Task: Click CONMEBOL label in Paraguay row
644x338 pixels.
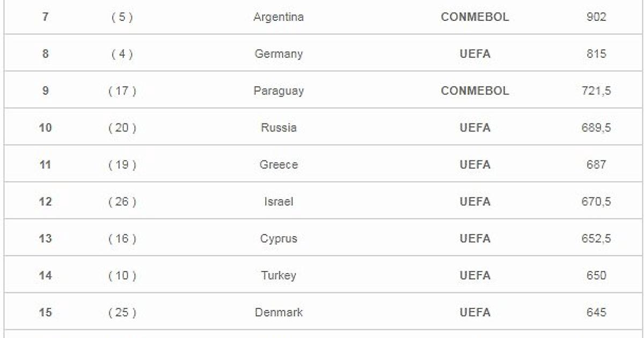Action: (x=475, y=91)
